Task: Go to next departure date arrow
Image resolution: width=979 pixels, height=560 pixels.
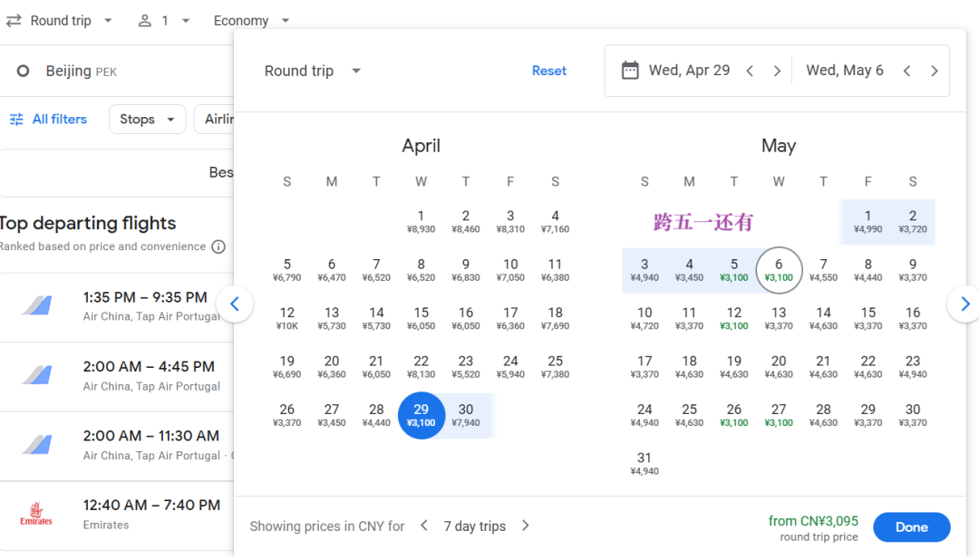Action: pos(778,72)
